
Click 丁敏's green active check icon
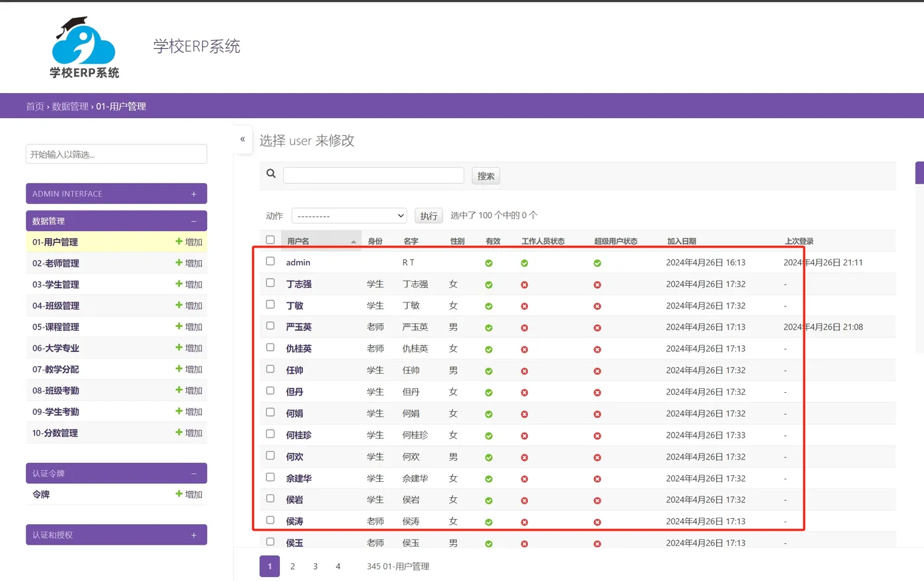(x=488, y=306)
